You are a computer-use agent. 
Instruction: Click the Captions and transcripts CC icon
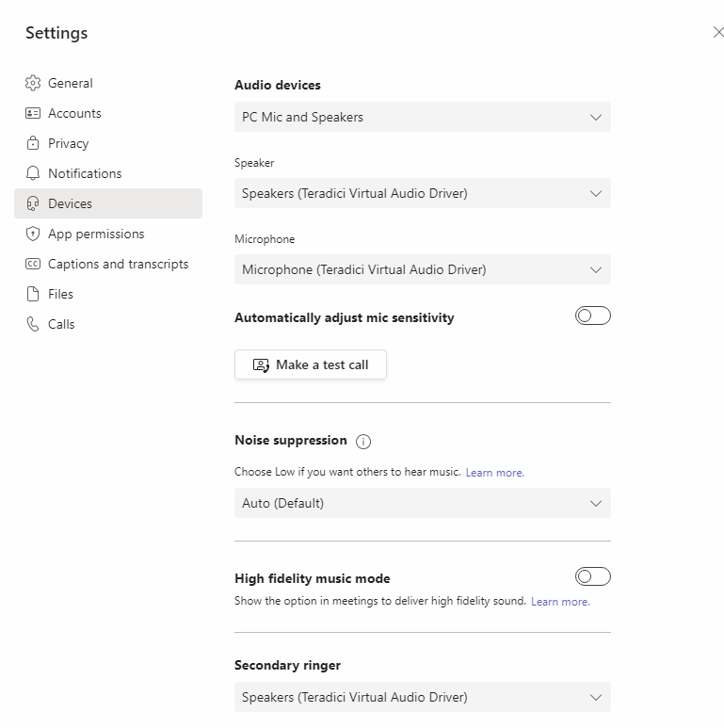pos(33,264)
